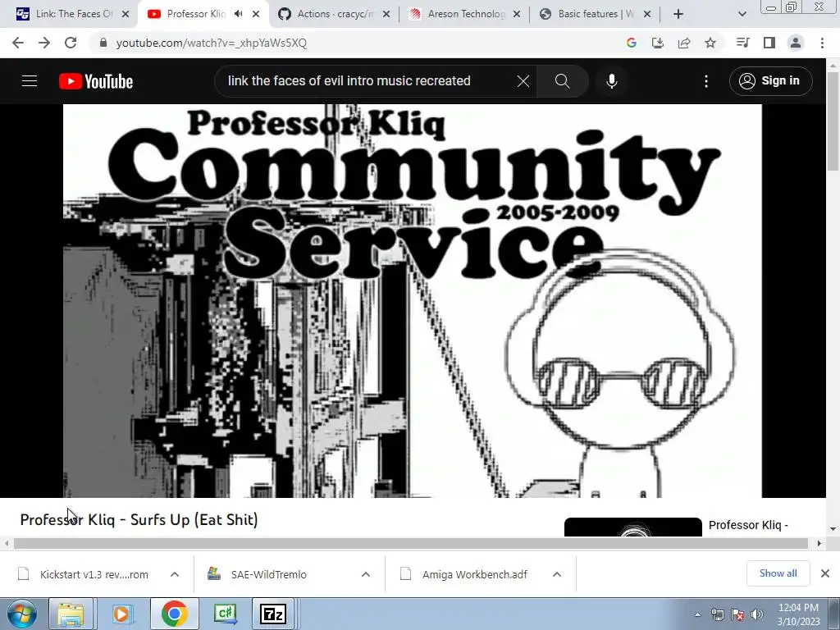Open the Chrome profile avatar
This screenshot has width=840, height=630.
tap(796, 43)
